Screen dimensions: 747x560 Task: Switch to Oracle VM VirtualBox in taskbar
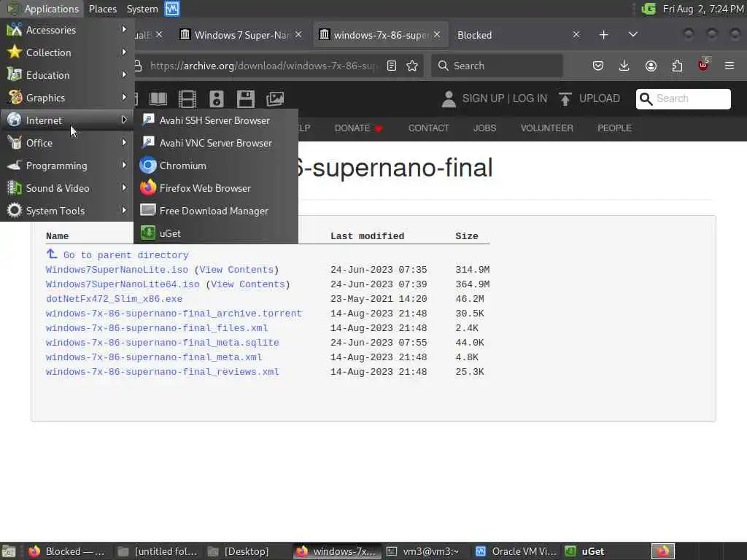[516, 551]
